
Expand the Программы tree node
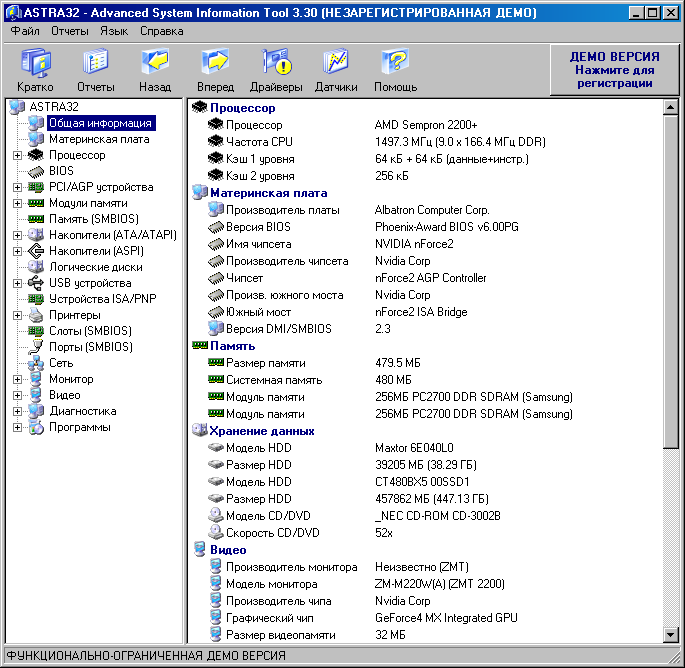pos(17,427)
